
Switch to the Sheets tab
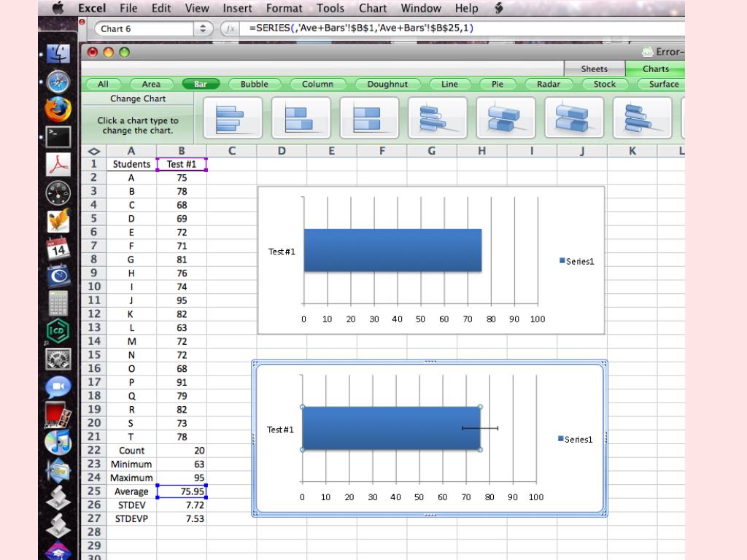(594, 69)
